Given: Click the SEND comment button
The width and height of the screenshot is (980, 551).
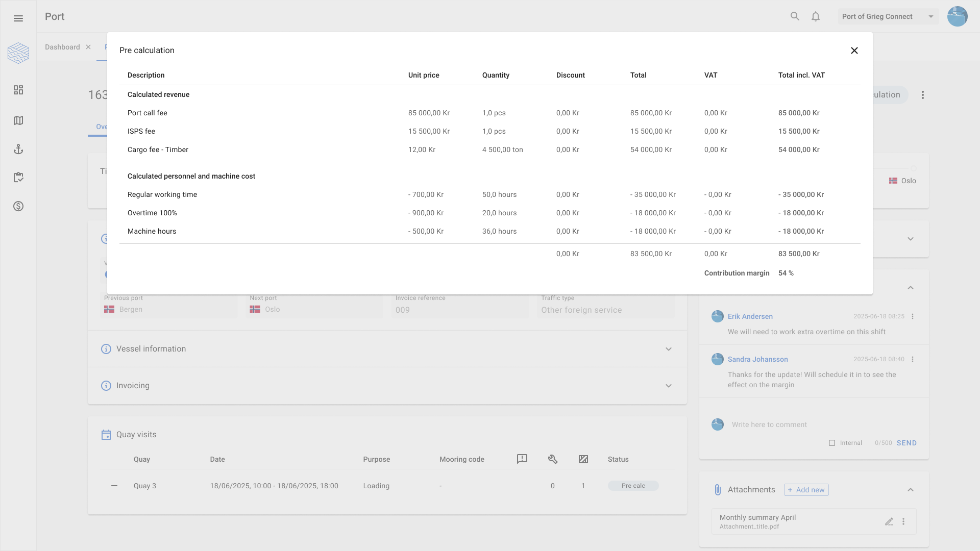Looking at the screenshot, I should pyautogui.click(x=906, y=443).
